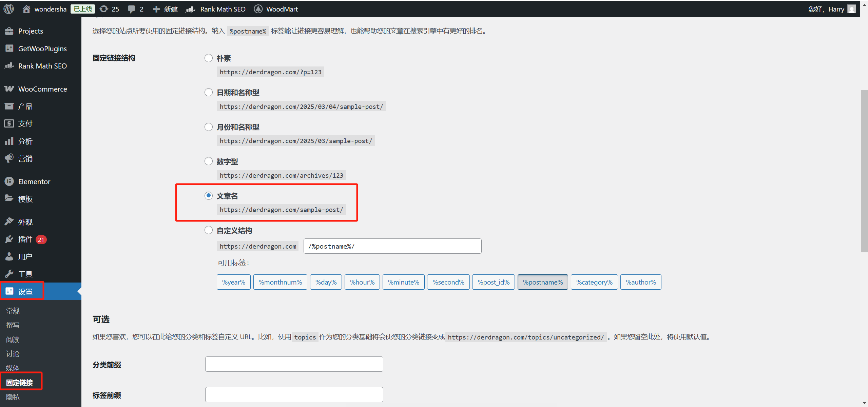Select the 朴素 permalink structure
This screenshot has width=868, height=407.
tap(208, 58)
